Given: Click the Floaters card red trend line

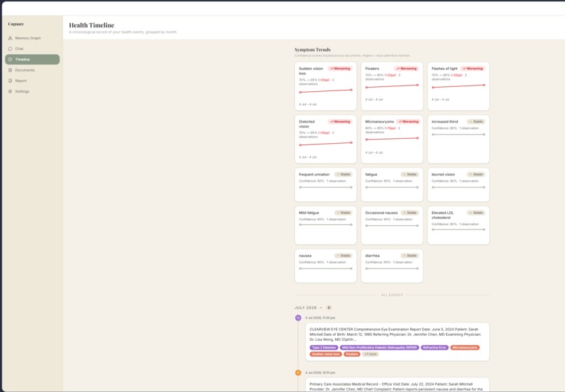Looking at the screenshot, I should 392,86.
